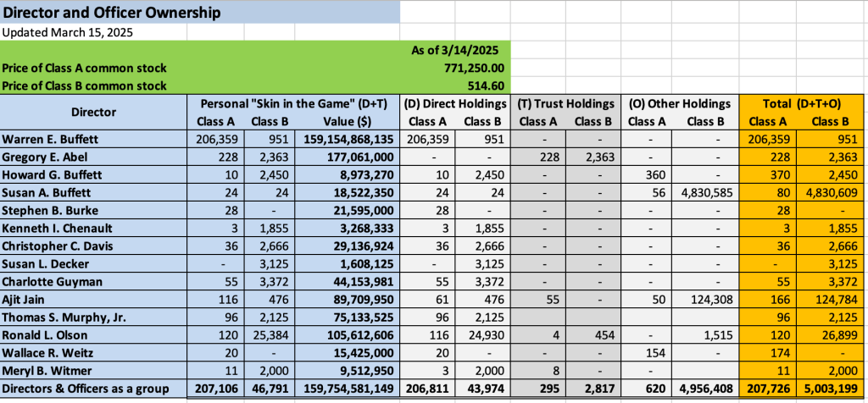The height and width of the screenshot is (403, 868).
Task: Select the 1,608,125 value for Susan Decker
Action: 347,263
